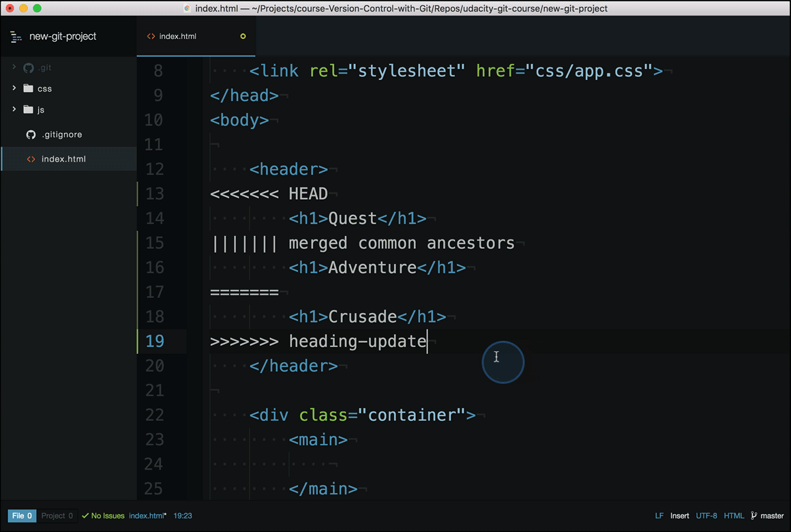Toggle Insert mode in the status bar
791x532 pixels.
click(x=679, y=516)
